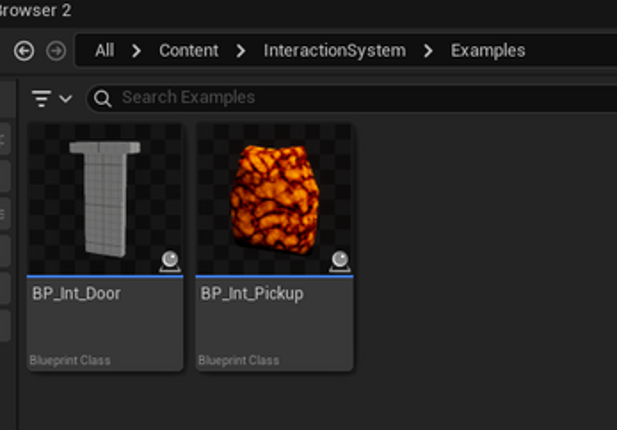Navigate to Content folder in breadcrumb
This screenshot has height=430, width=617.
pyautogui.click(x=189, y=51)
